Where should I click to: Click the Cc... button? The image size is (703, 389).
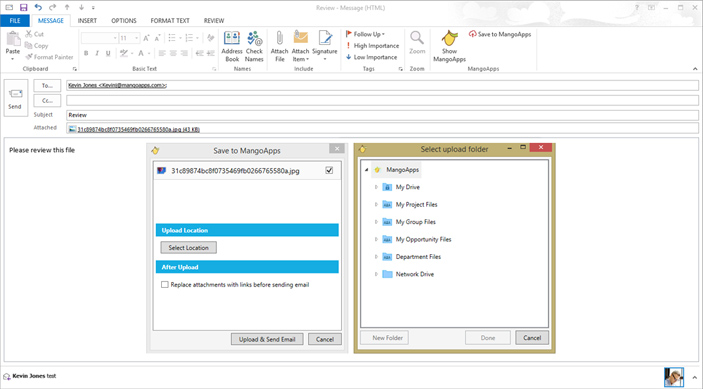pyautogui.click(x=47, y=101)
